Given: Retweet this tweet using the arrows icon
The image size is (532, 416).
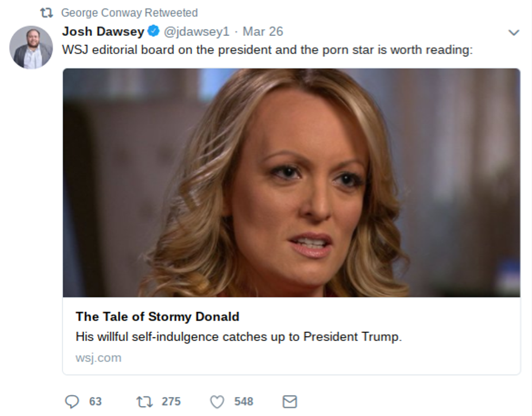Looking at the screenshot, I should (144, 401).
